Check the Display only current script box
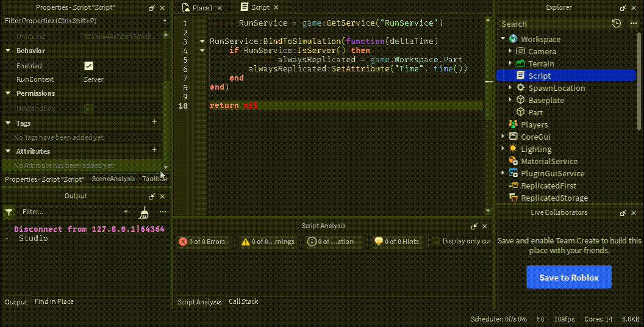 pyautogui.click(x=436, y=241)
